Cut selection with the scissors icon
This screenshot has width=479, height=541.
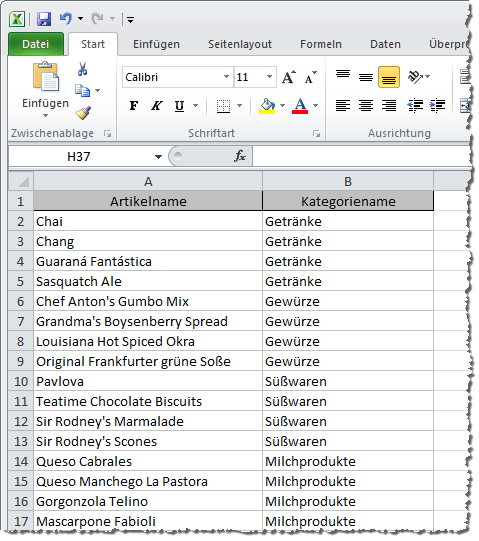82,69
